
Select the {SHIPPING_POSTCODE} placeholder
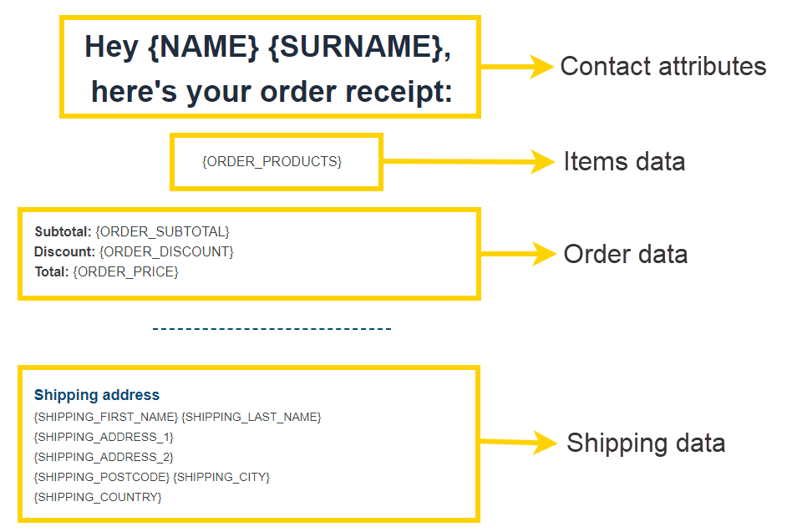click(x=101, y=477)
